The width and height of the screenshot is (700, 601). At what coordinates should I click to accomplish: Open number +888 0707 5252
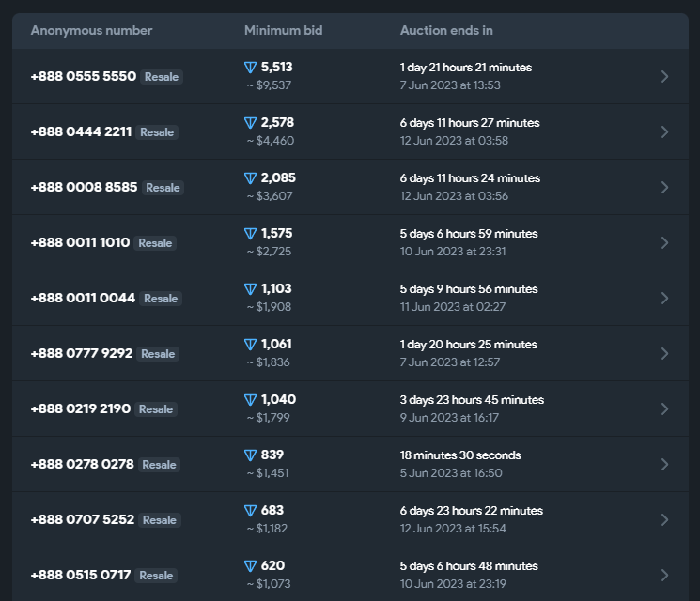coord(83,519)
